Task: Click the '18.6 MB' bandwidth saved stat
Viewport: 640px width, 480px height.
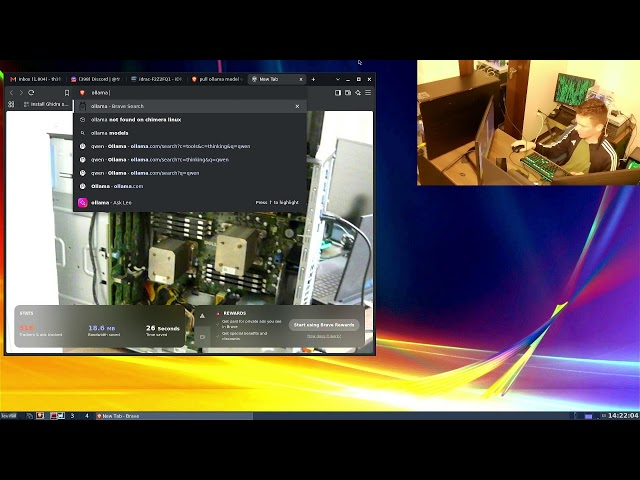Action: [x=104, y=331]
